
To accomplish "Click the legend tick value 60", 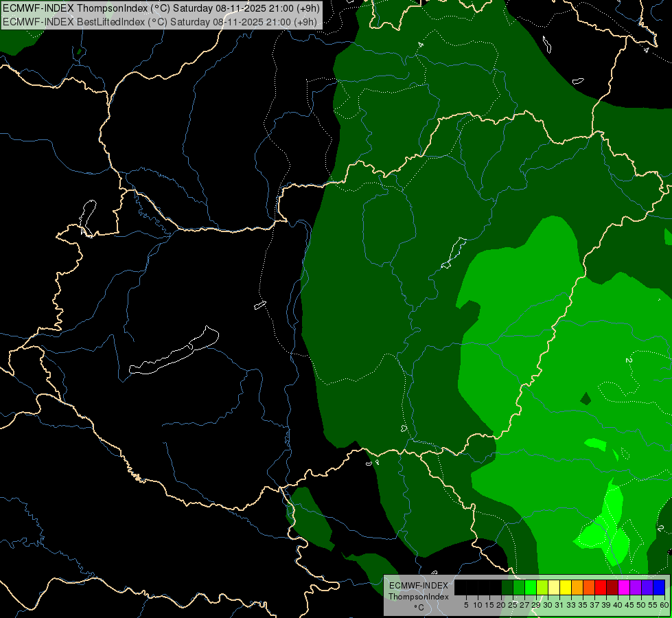I will (664, 605).
